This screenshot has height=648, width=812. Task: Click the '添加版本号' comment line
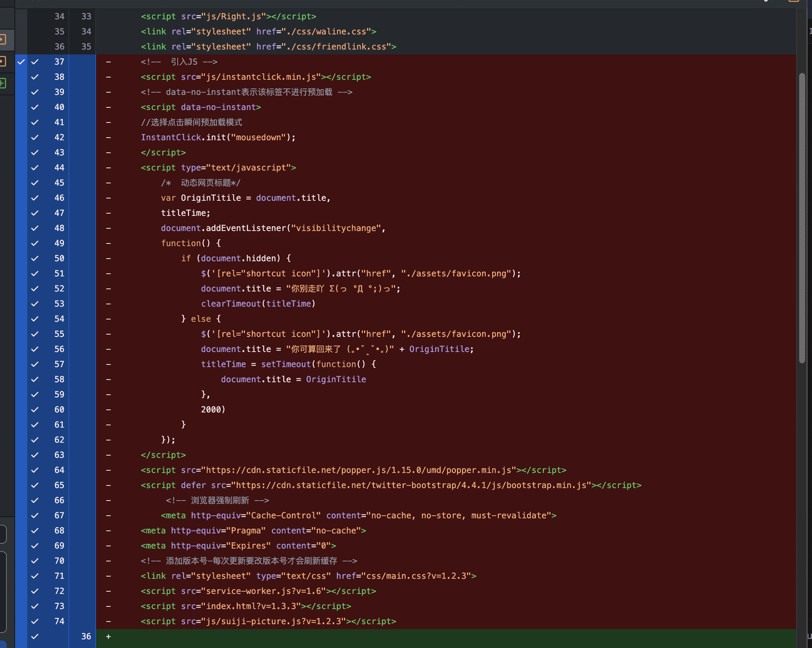pos(249,561)
